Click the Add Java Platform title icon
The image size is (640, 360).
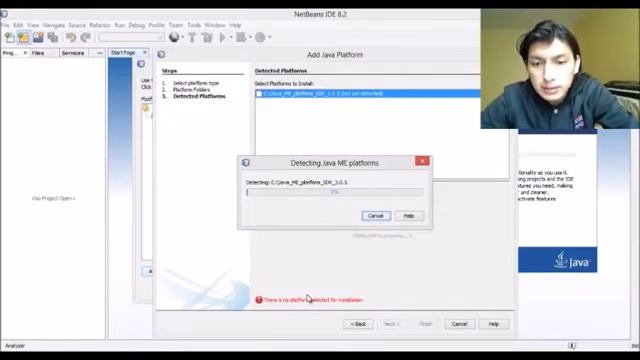coord(161,54)
